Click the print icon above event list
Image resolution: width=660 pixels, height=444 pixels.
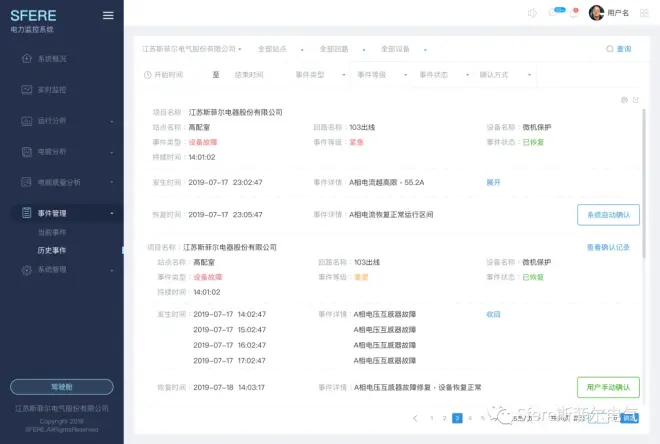[624, 100]
